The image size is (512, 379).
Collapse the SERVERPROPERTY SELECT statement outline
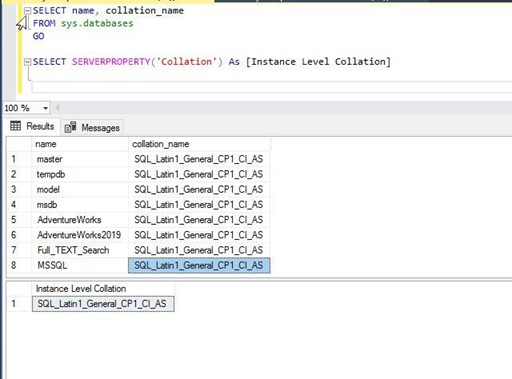[x=27, y=62]
